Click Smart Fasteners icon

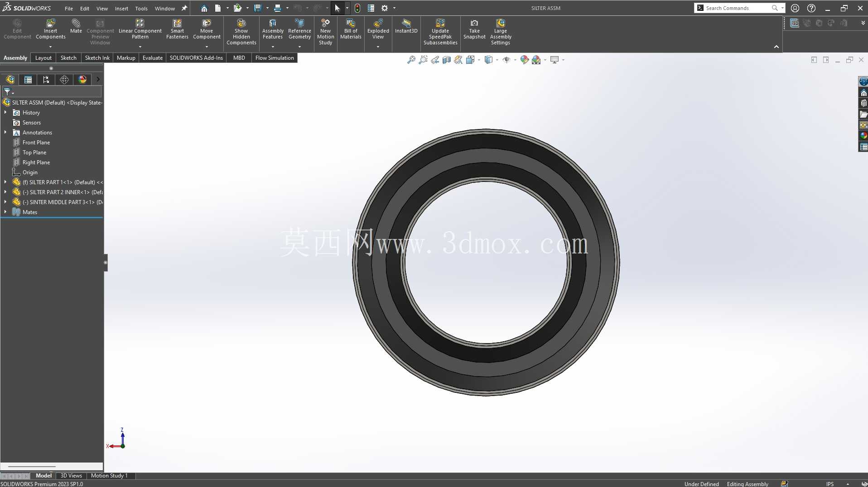(177, 29)
